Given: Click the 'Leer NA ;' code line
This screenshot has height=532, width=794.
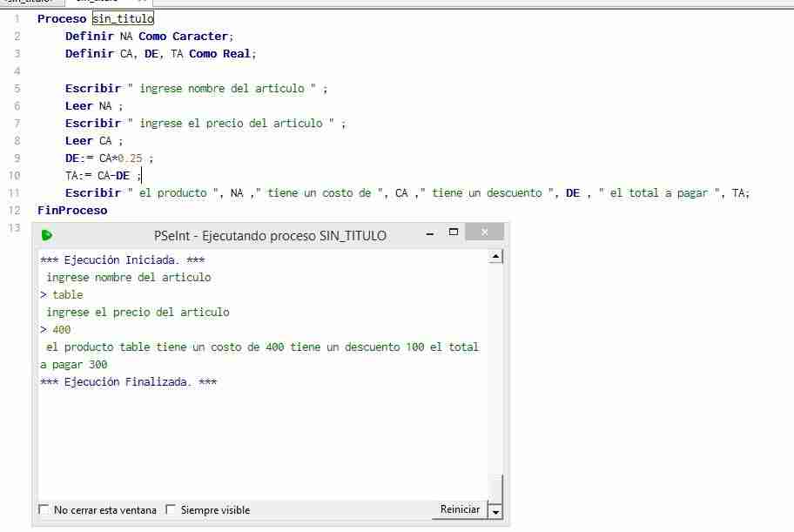Looking at the screenshot, I should [x=94, y=106].
